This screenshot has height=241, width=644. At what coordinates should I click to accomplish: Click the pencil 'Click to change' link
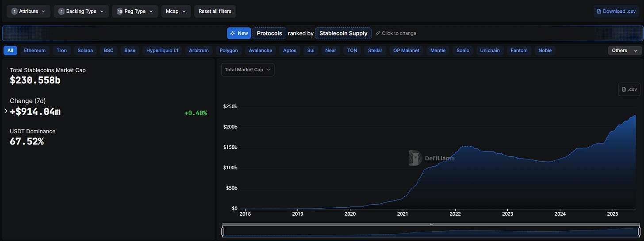(x=395, y=33)
